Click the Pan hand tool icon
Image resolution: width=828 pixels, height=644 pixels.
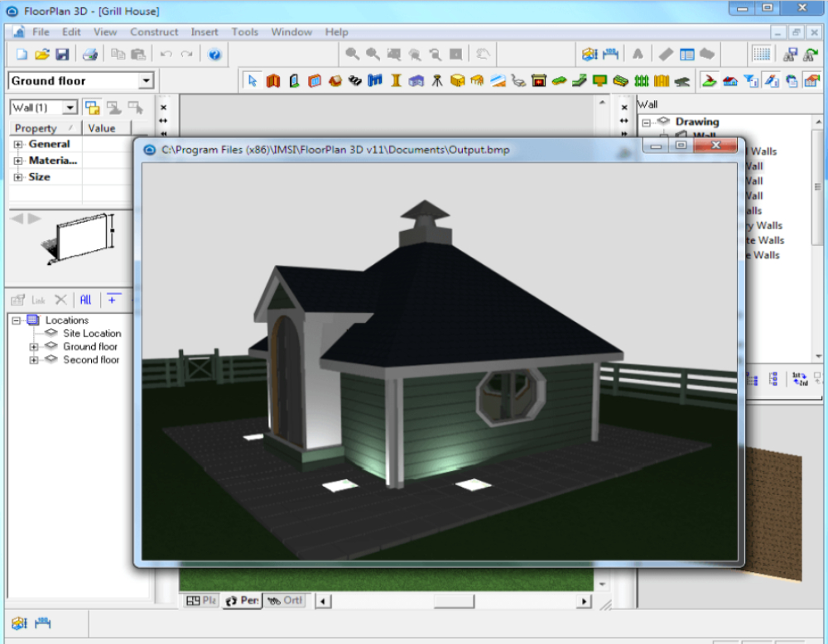pyautogui.click(x=482, y=54)
